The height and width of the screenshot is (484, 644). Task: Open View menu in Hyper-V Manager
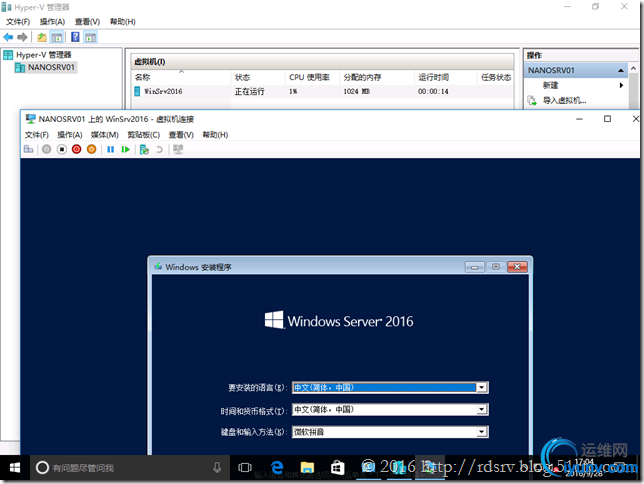87,21
